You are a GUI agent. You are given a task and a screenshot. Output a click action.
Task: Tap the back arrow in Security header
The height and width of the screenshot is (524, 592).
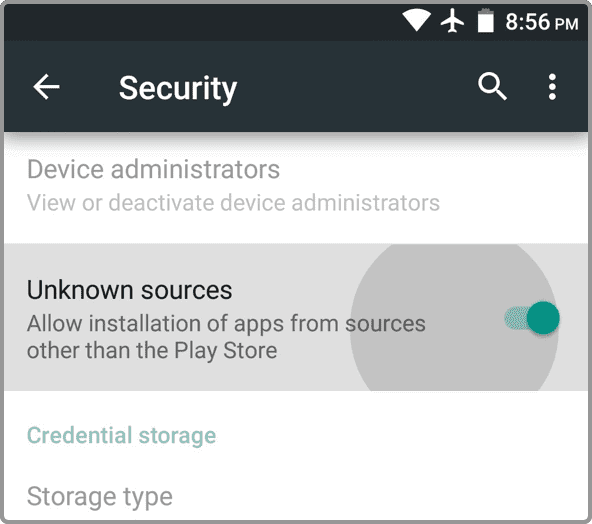pos(46,87)
